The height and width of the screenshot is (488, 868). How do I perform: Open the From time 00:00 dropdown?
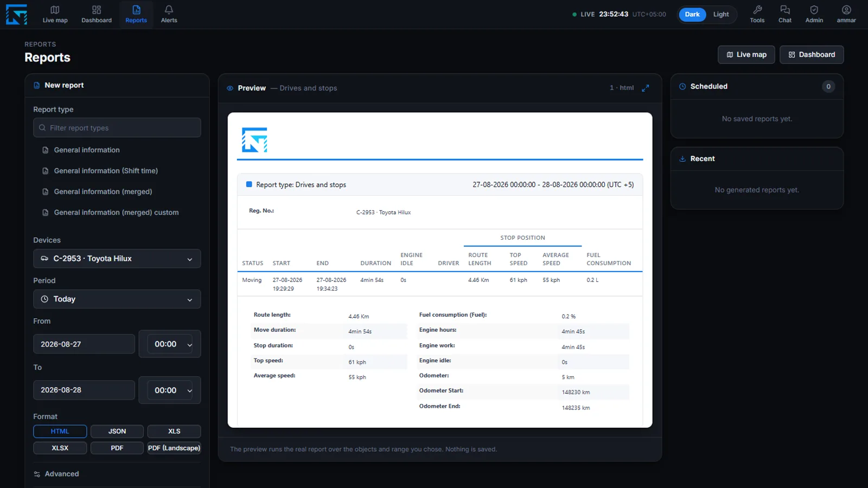pyautogui.click(x=170, y=344)
